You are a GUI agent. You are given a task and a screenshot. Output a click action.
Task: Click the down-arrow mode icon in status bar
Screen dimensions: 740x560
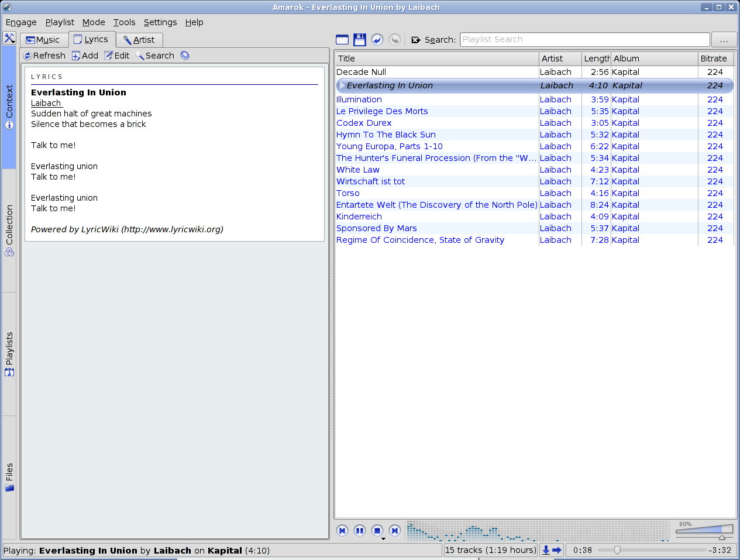tap(546, 550)
